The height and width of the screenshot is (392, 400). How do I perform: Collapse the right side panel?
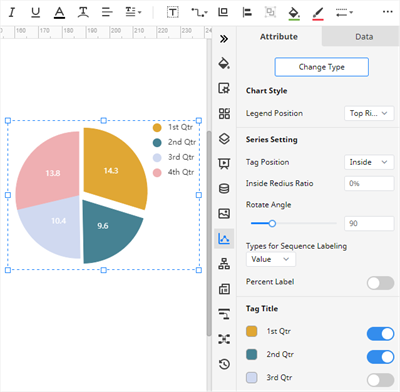tap(224, 39)
